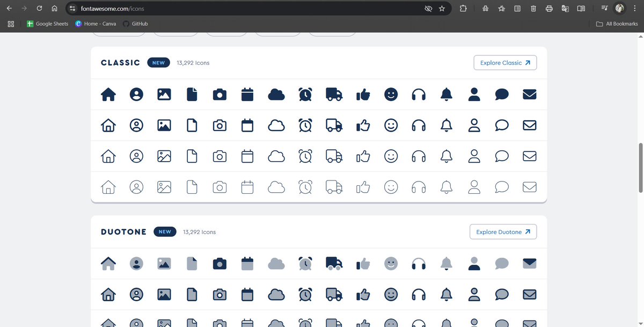This screenshot has height=327, width=644.
Task: Click the printer extension icon
Action: pyautogui.click(x=549, y=9)
